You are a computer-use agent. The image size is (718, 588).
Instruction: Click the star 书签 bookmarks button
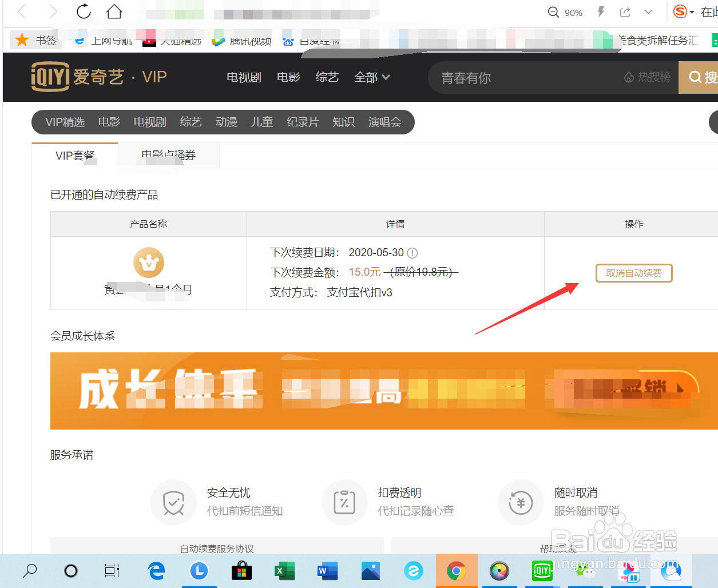tap(36, 40)
